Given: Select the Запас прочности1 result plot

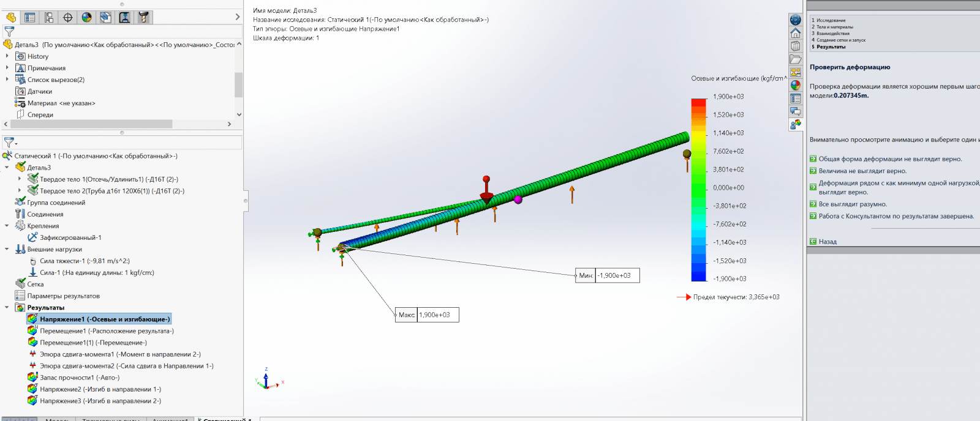Looking at the screenshot, I should pos(80,378).
